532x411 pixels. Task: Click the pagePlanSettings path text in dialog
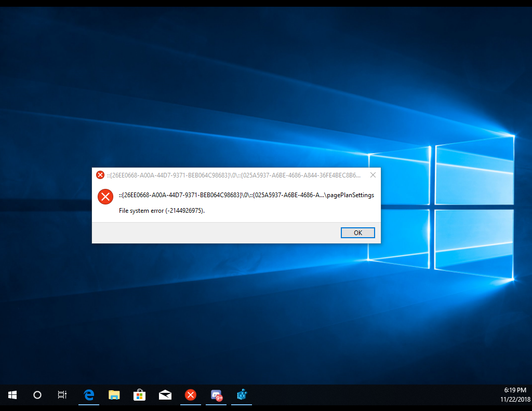coord(246,195)
